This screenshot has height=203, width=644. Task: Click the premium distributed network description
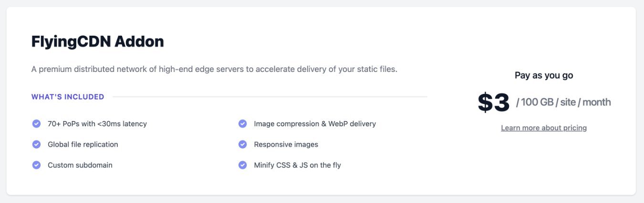pos(214,69)
